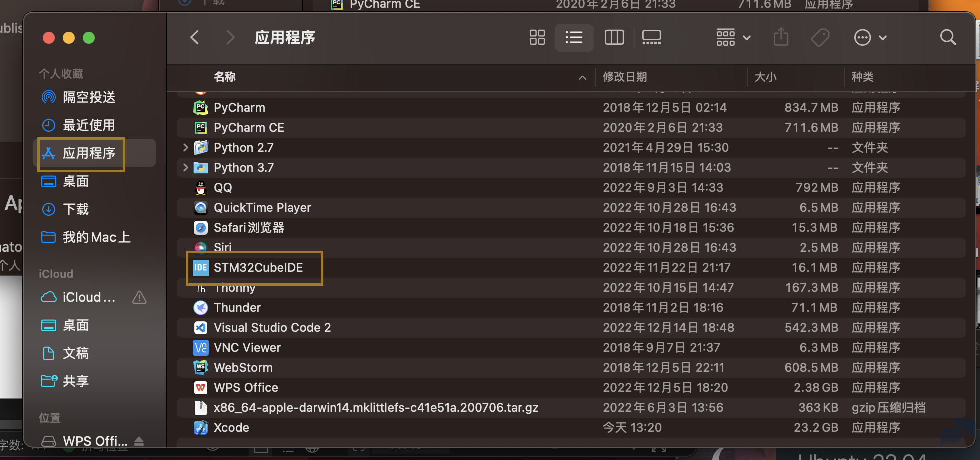Go forward with the right chevron button
Viewport: 980px width, 460px height.
pyautogui.click(x=230, y=37)
